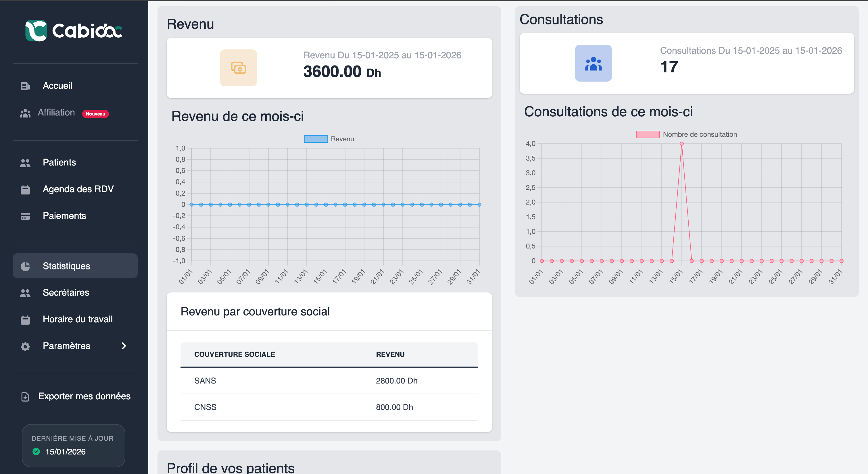Open the Affiliation menu item
This screenshot has width=868, height=474.
[x=56, y=113]
